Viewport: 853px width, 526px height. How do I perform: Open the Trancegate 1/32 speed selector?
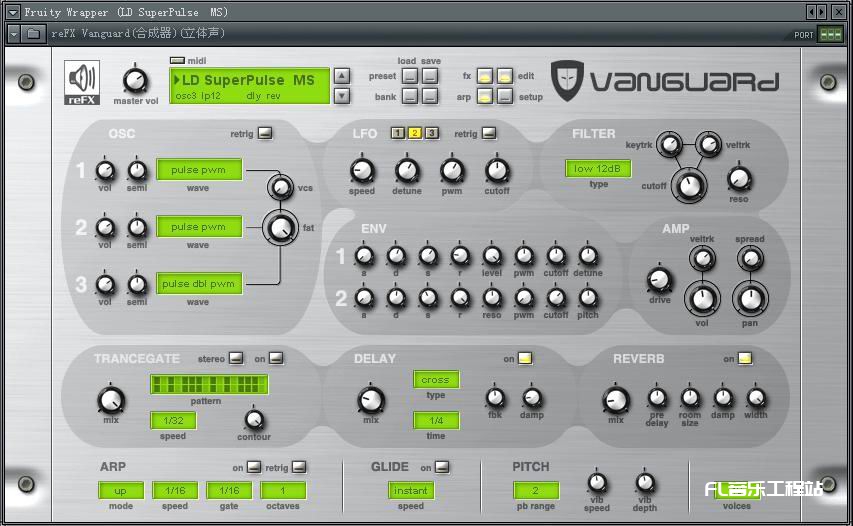pos(173,420)
